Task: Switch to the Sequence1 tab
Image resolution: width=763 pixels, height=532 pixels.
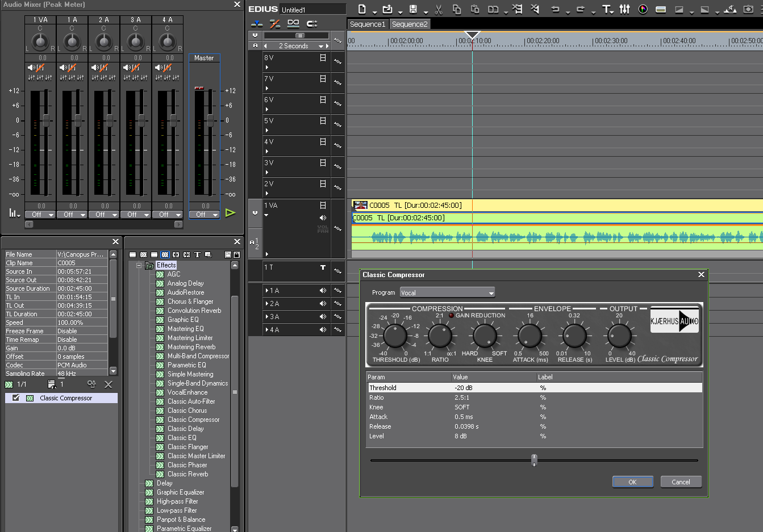Action: (x=368, y=24)
